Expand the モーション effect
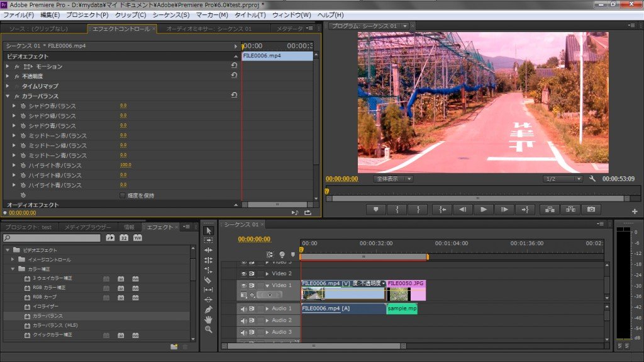 point(8,66)
